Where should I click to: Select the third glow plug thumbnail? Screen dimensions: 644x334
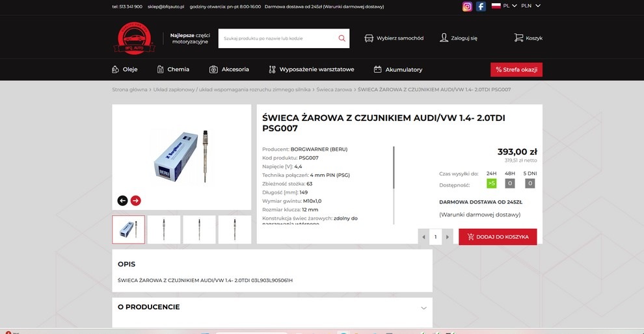(x=199, y=229)
